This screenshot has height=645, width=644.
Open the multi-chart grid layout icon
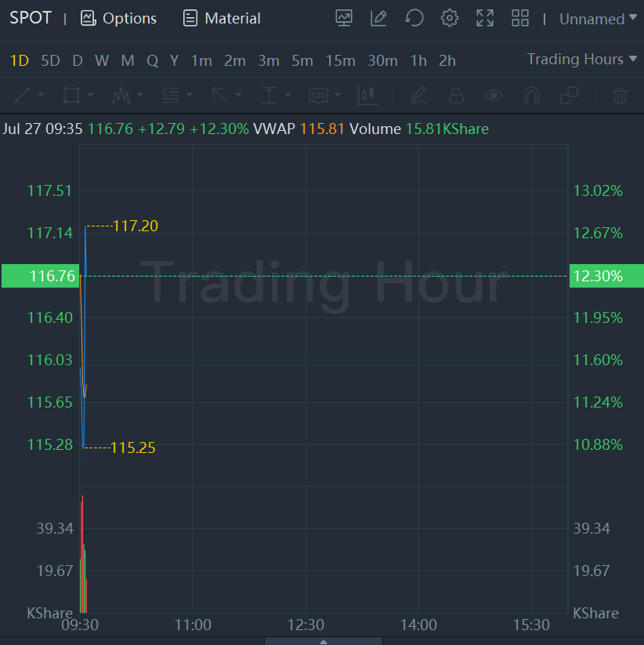pyautogui.click(x=519, y=18)
